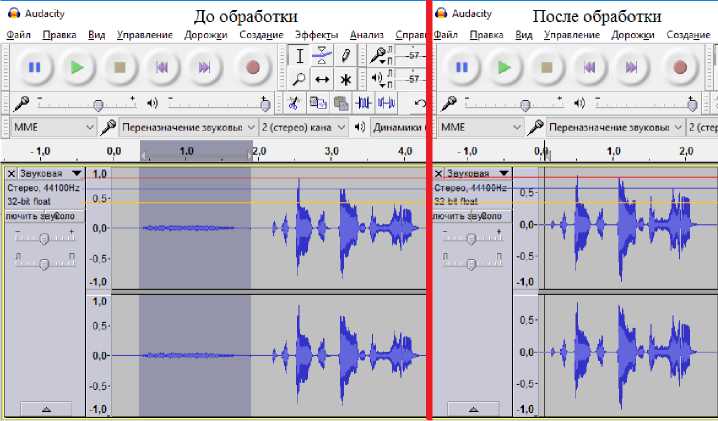
Task: Open the MME host dropdown in right window
Action: 480,127
